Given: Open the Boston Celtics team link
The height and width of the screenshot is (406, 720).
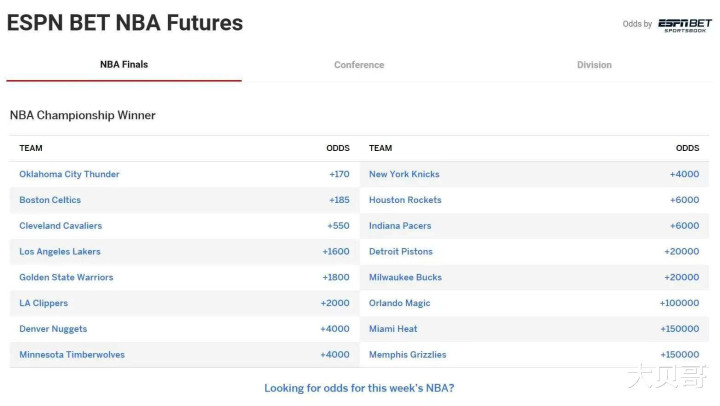Looking at the screenshot, I should [x=50, y=200].
